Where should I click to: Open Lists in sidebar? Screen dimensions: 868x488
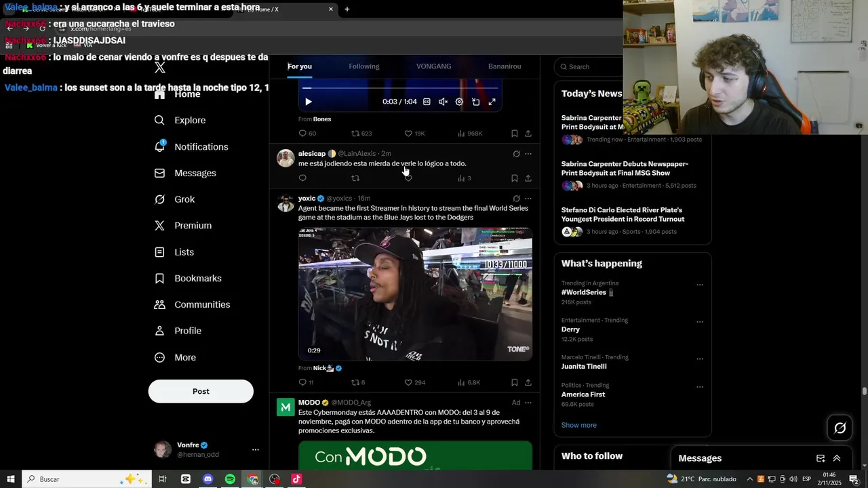click(174, 252)
